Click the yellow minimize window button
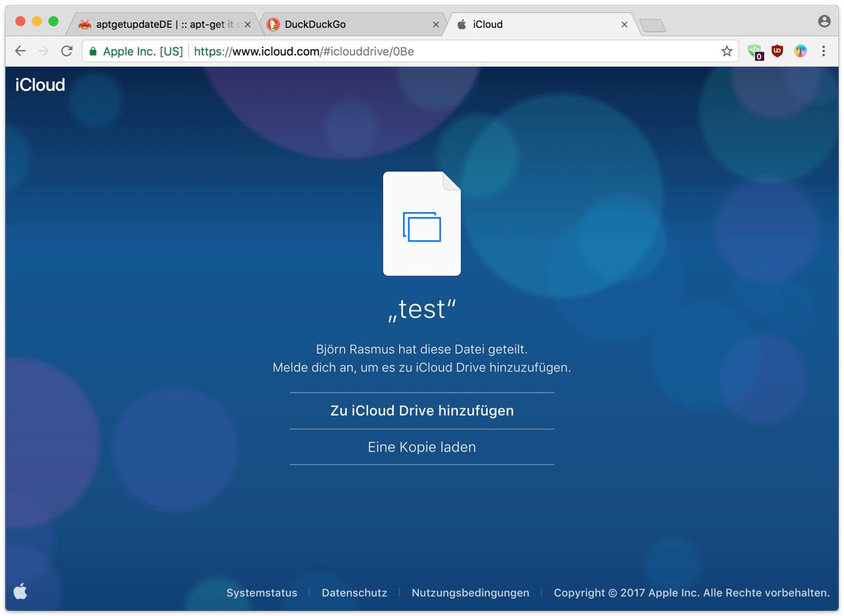The image size is (844, 616). point(37,21)
